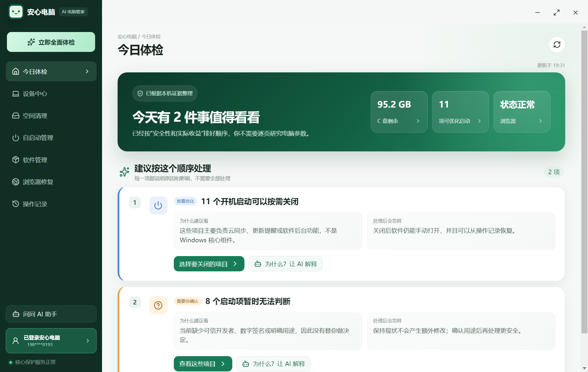Screen dimensions: 588x372
Task: Click the power icon beside 11 个开机启动
Action: (158, 205)
